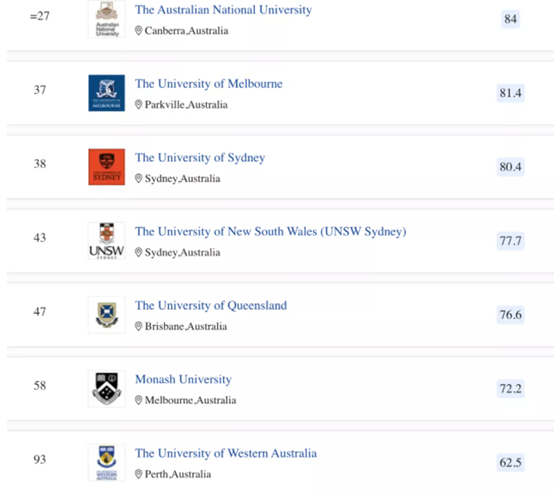Screen dimensions: 554x492
Task: Click the location pin next to Parkville
Action: [138, 105]
